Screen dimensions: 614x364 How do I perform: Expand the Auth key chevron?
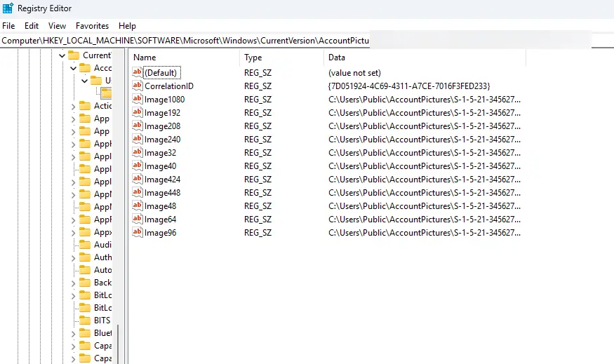[73, 257]
